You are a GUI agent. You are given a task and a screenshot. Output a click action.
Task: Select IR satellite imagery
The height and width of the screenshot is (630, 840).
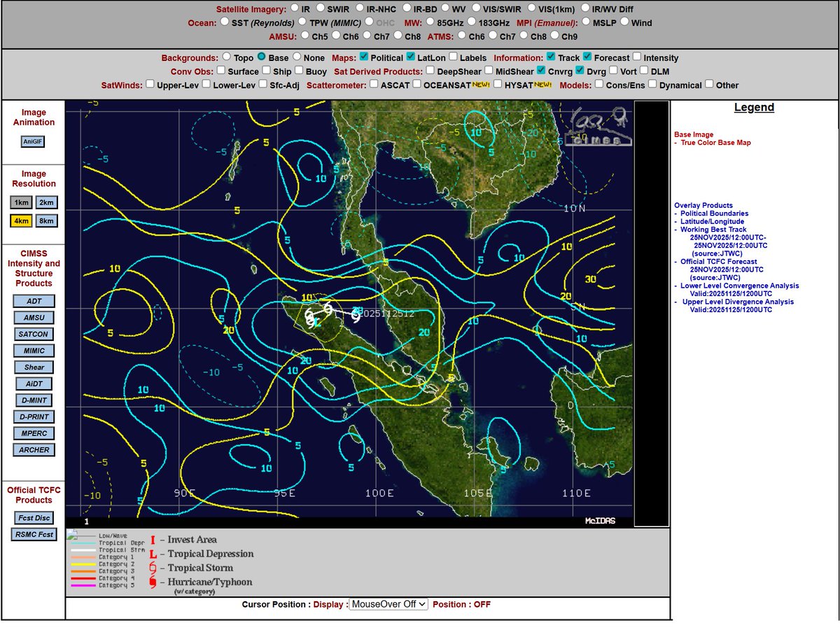(297, 9)
